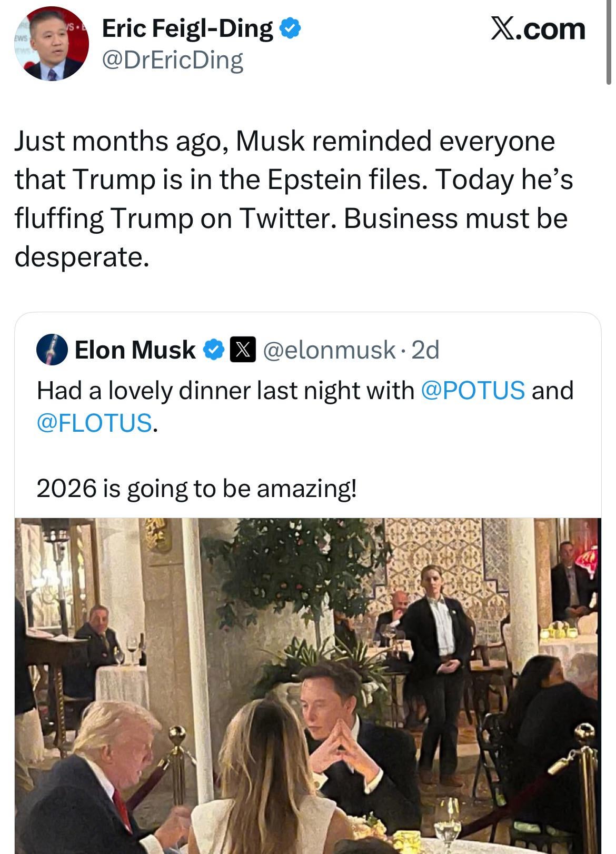This screenshot has width=616, height=854.
Task: Click the black X affiliation badge
Action: [243, 350]
